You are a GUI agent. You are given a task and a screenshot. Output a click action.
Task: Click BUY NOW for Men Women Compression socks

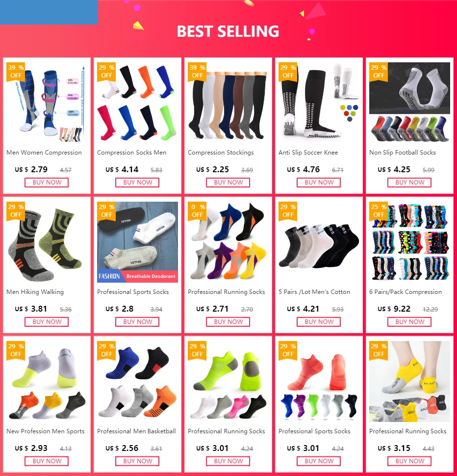pyautogui.click(x=47, y=183)
